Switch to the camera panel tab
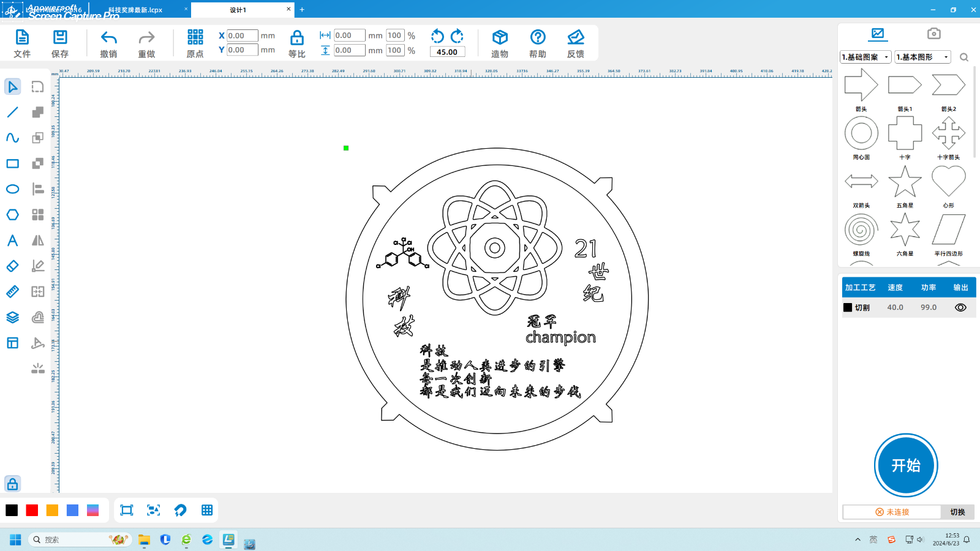The image size is (980, 551). 933,34
